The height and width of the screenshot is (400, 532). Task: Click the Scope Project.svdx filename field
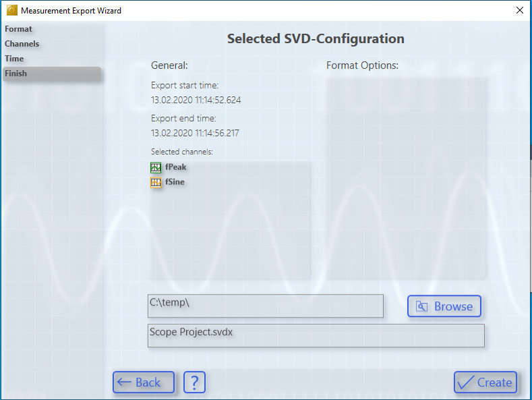click(316, 335)
